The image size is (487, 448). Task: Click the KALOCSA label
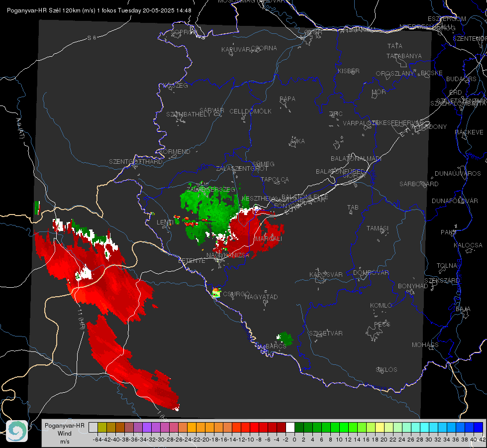click(x=468, y=245)
